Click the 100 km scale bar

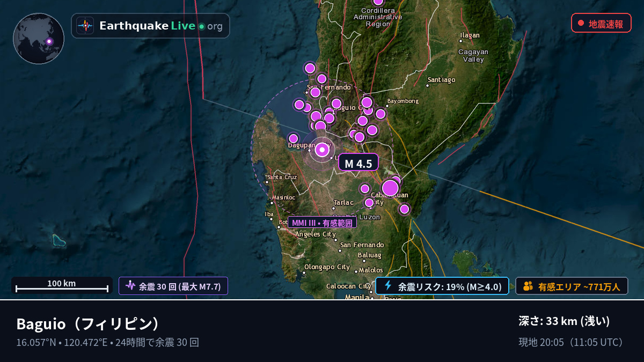tap(62, 286)
